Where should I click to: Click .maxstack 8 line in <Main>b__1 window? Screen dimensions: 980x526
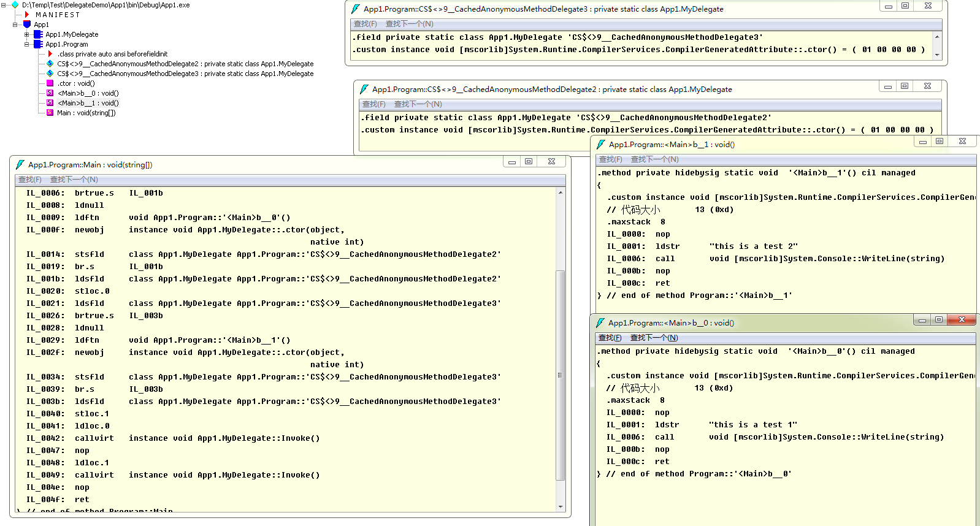click(636, 222)
